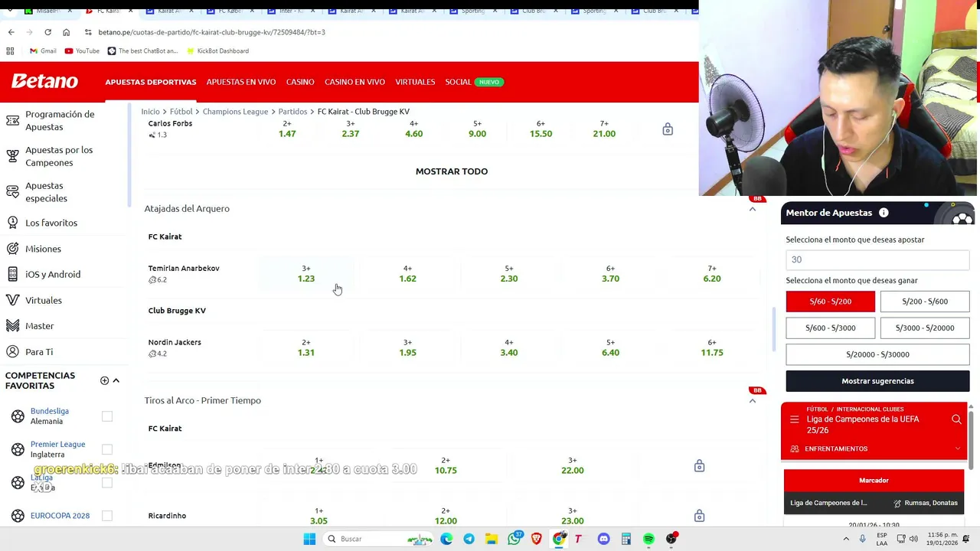This screenshot has height=551, width=980.
Task: Open the browser home button
Action: [66, 32]
